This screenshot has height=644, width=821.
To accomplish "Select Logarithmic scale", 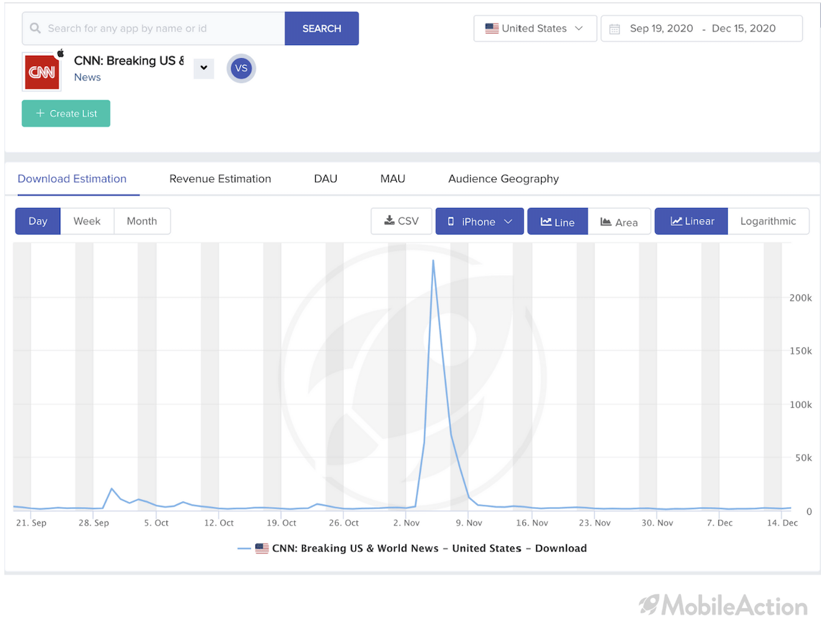I will (768, 222).
